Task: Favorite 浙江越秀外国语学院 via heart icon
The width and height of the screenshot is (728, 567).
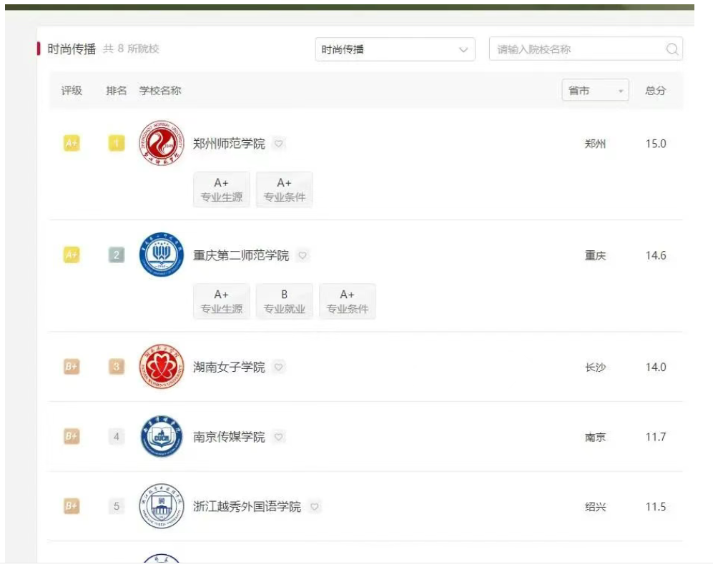Action: click(315, 507)
